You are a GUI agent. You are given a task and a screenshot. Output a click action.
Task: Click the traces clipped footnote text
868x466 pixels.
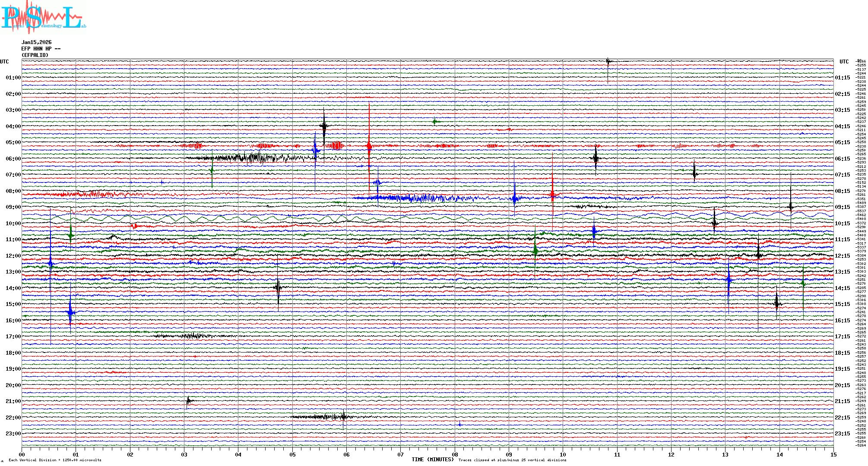(512, 460)
